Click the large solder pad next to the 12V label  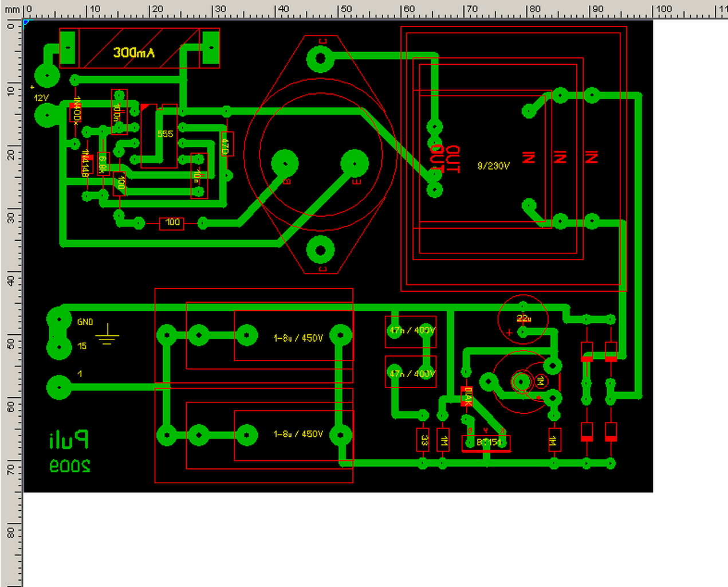[47, 116]
